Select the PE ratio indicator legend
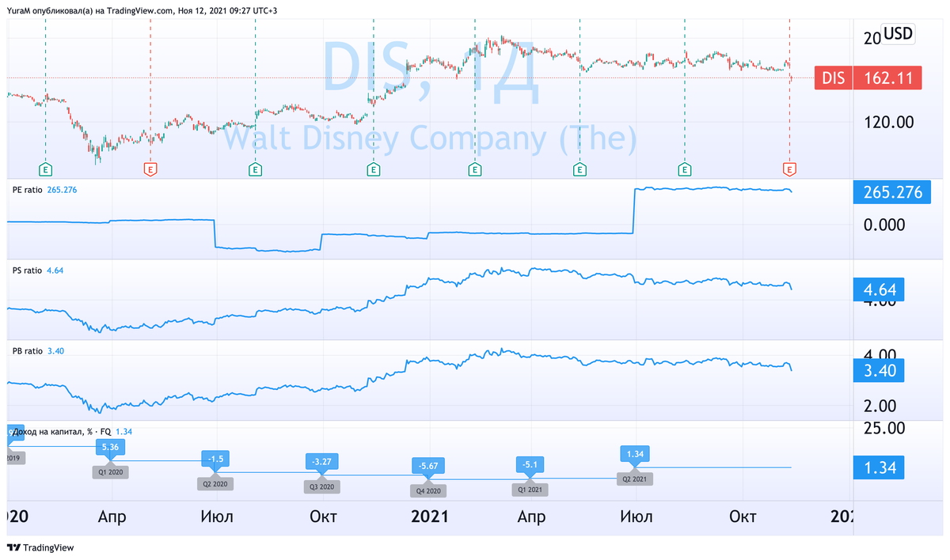The image size is (950, 560). click(x=45, y=190)
